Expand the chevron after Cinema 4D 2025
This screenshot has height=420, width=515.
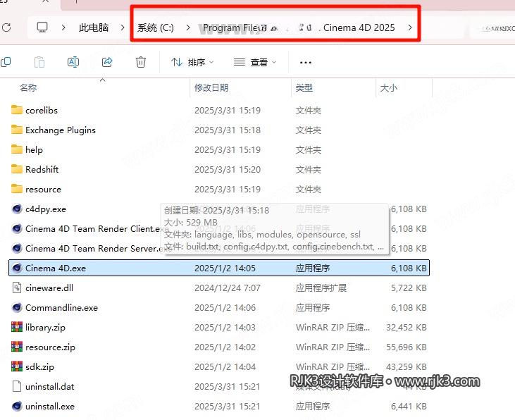coord(410,27)
